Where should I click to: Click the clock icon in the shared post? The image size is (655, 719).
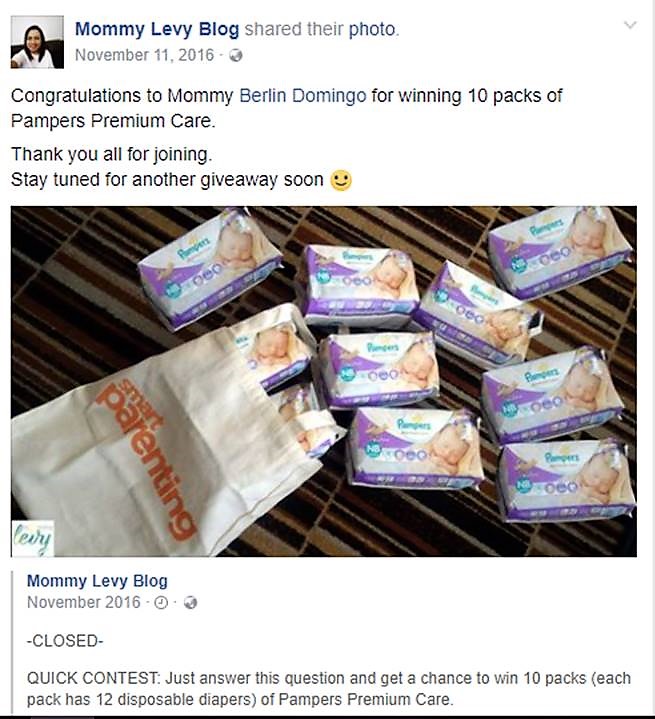pyautogui.click(x=161, y=603)
